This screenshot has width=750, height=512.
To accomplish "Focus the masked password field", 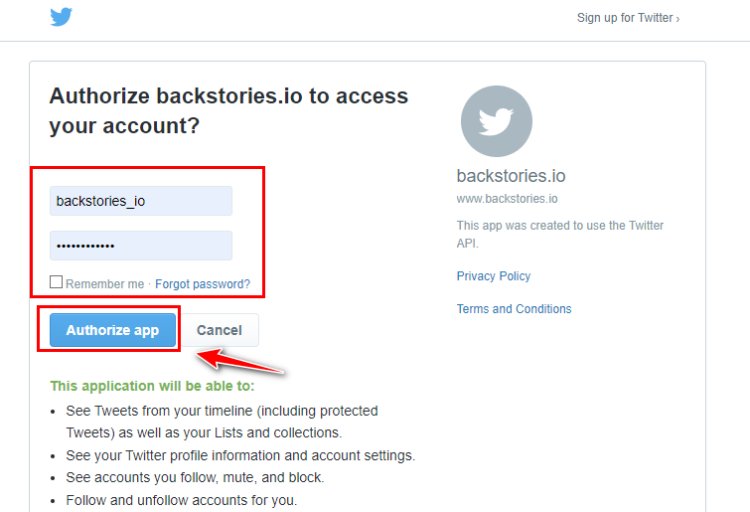I will click(141, 245).
